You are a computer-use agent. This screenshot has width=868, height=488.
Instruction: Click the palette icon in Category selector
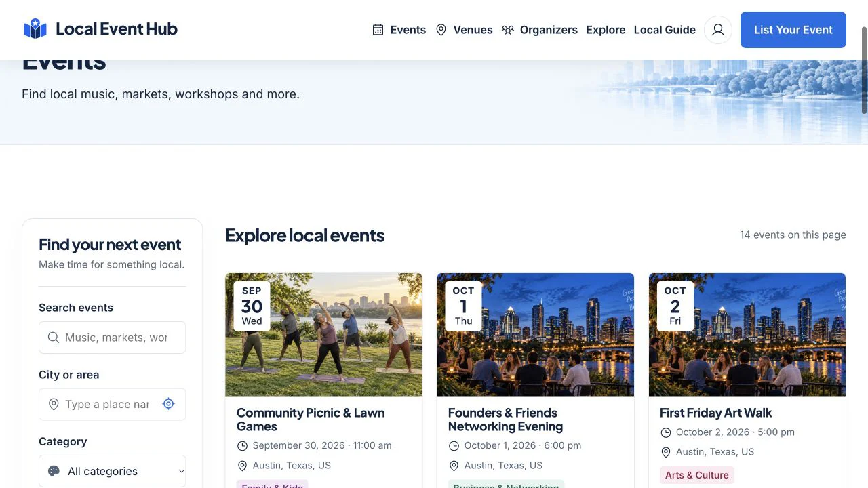(x=54, y=471)
